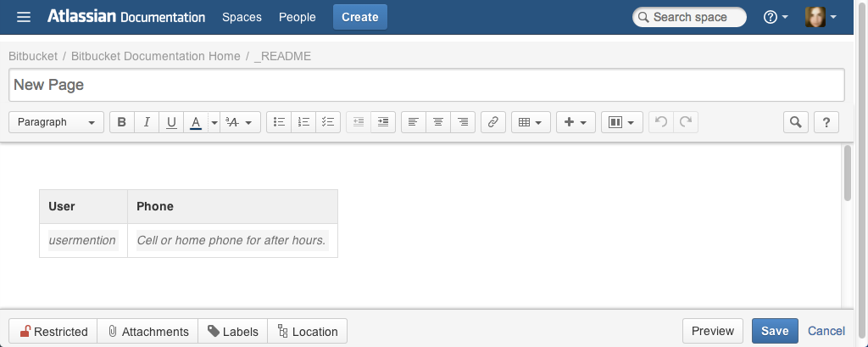The image size is (868, 347).
Task: Toggle italic formatting
Action: [x=147, y=122]
